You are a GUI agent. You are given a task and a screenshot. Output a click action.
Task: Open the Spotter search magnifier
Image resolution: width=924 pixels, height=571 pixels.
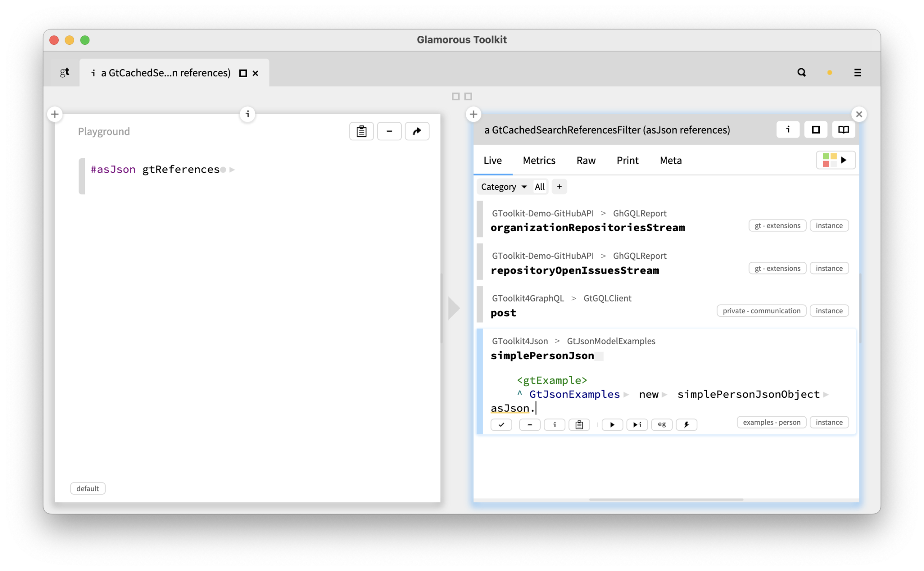pyautogui.click(x=801, y=73)
